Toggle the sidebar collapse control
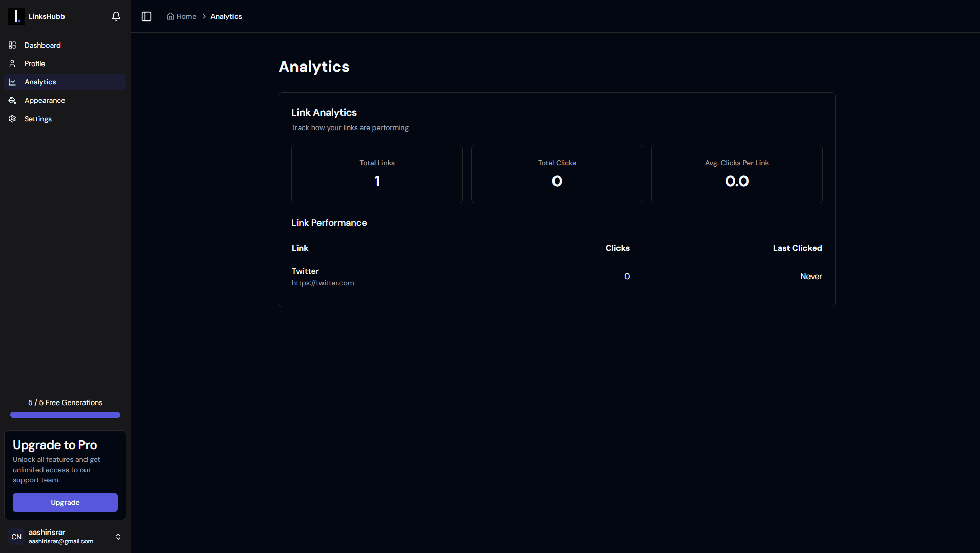980x553 pixels. tap(146, 16)
